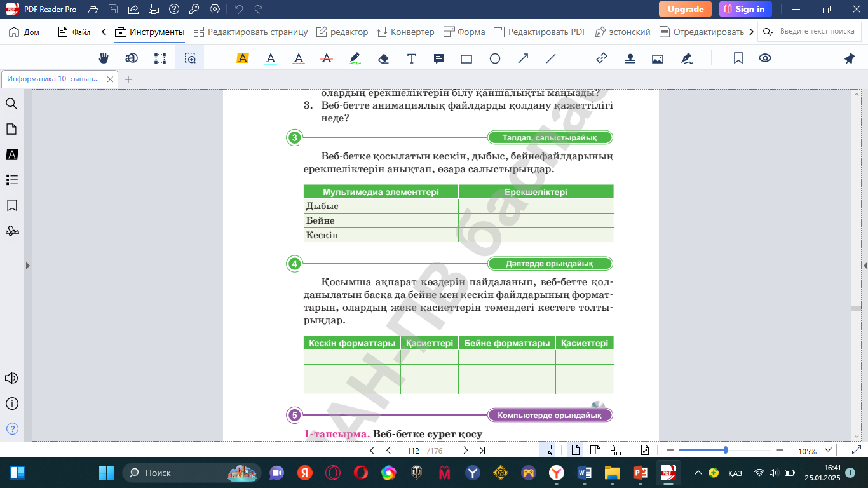Image resolution: width=868 pixels, height=488 pixels.
Task: Close the Информатика 10 сынып document tab
Action: coord(111,79)
